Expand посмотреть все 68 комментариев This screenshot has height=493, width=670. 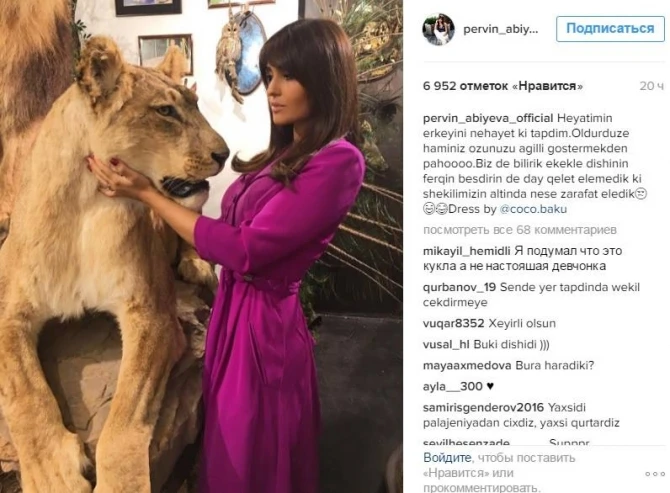pos(520,230)
